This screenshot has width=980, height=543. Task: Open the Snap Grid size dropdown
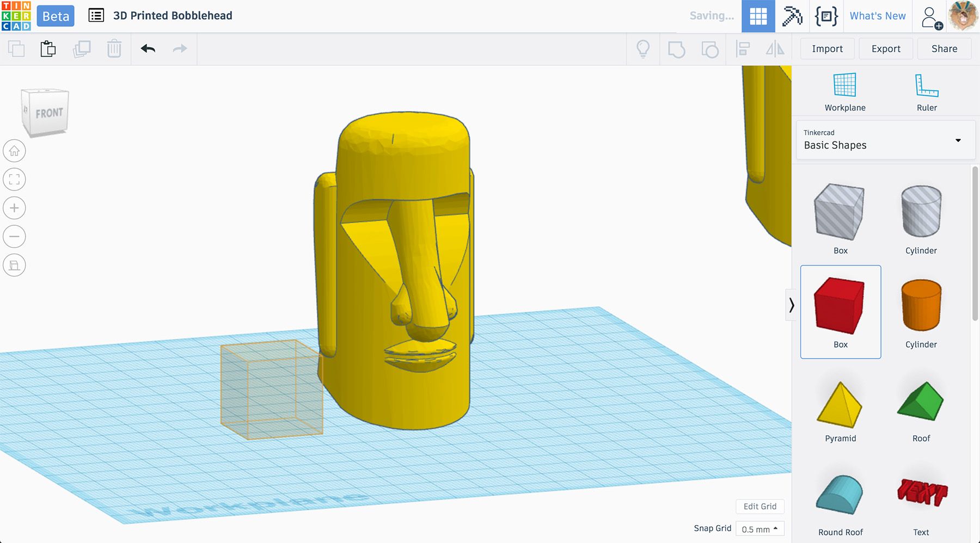(x=758, y=528)
